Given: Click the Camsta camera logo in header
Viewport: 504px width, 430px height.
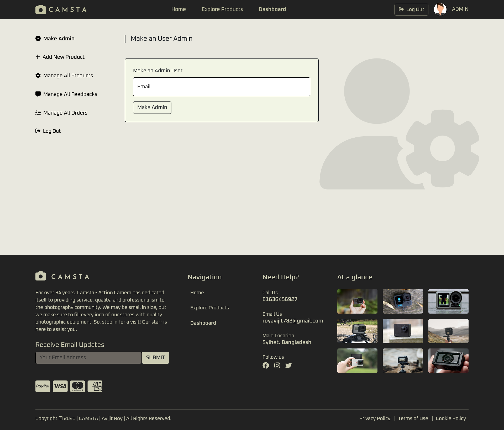Looking at the screenshot, I should pos(41,9).
